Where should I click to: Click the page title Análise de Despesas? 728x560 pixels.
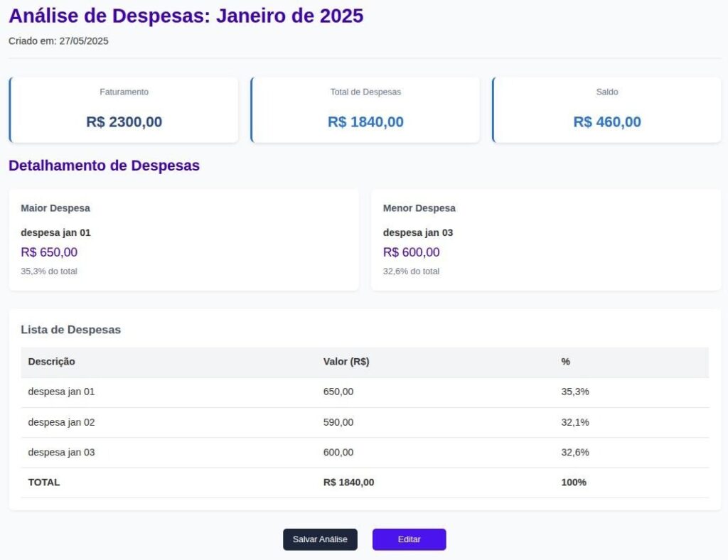[x=186, y=16]
